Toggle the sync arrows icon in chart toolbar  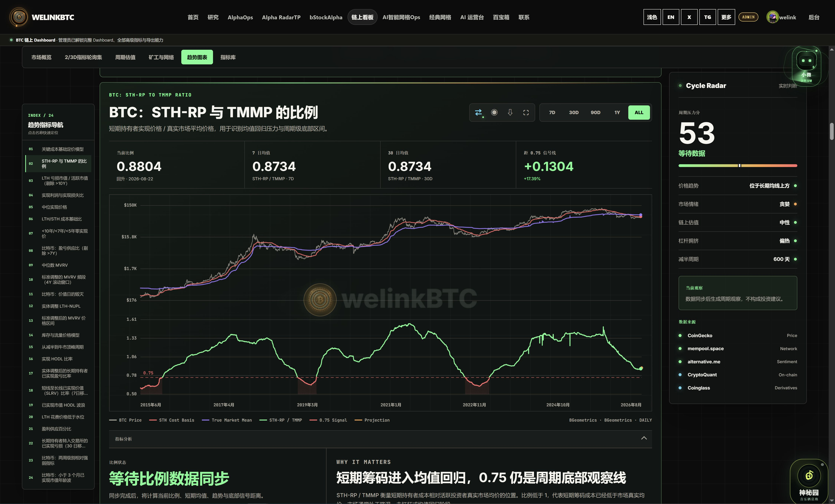(478, 112)
